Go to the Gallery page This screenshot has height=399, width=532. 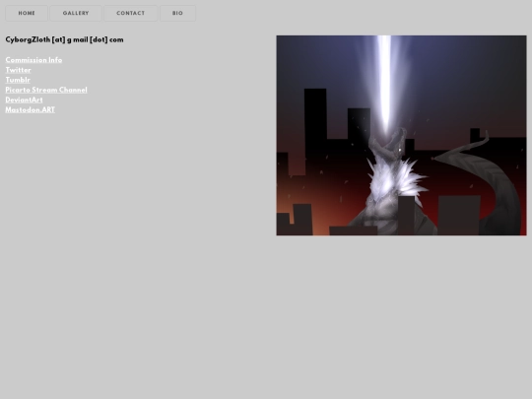(76, 13)
